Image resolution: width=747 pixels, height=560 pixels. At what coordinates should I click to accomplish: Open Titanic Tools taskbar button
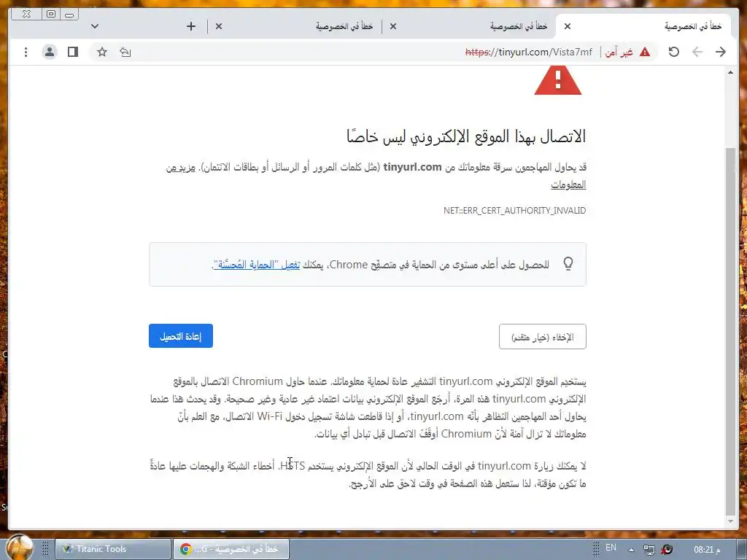pyautogui.click(x=113, y=549)
